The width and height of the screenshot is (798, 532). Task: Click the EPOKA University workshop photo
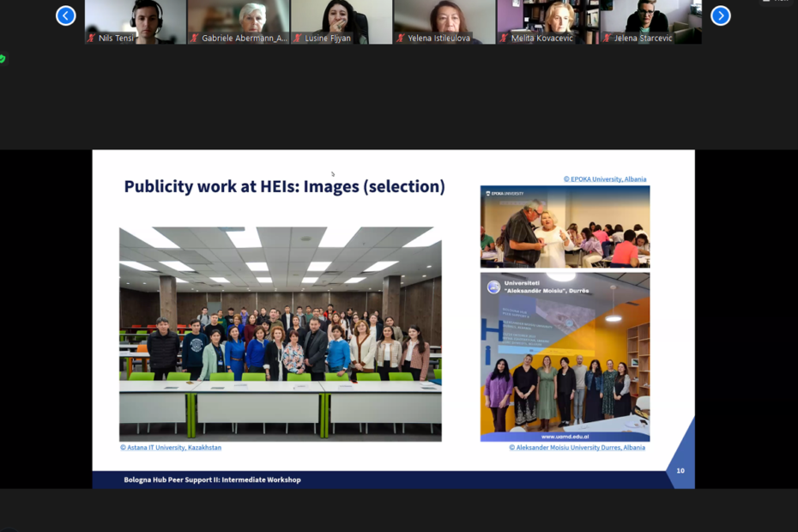(565, 227)
